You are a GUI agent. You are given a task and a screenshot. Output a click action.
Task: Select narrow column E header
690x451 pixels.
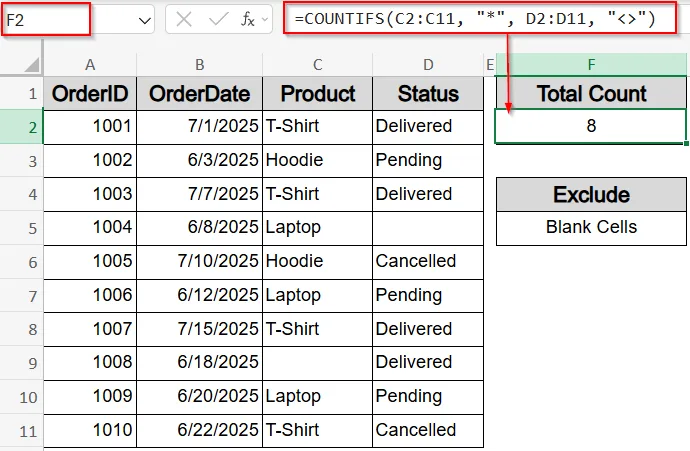490,65
